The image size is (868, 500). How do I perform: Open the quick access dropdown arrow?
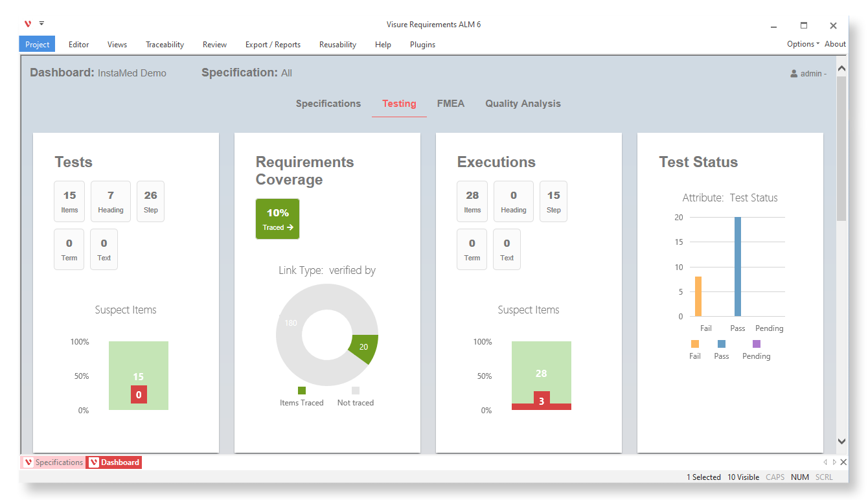pyautogui.click(x=41, y=23)
